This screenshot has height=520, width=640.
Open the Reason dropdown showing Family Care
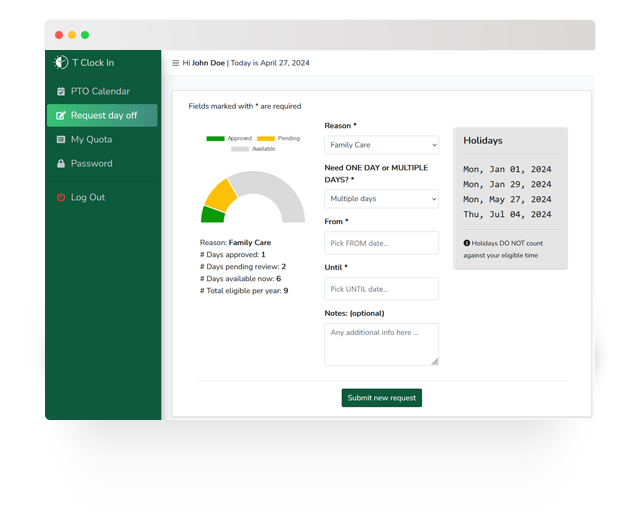click(381, 145)
